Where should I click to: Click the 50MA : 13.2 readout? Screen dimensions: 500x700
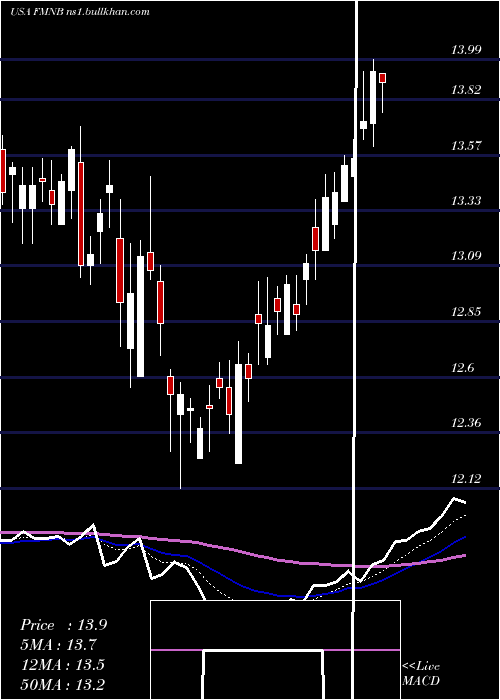(x=62, y=684)
